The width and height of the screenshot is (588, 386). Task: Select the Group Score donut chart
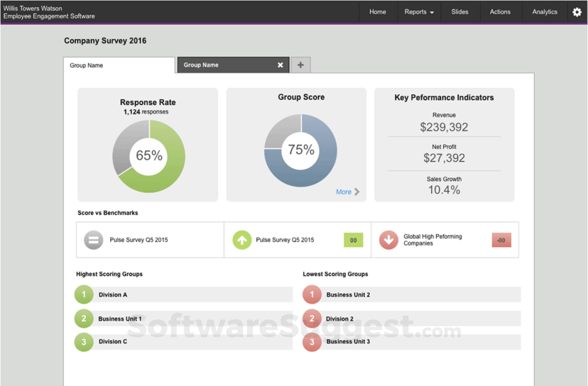(300, 149)
